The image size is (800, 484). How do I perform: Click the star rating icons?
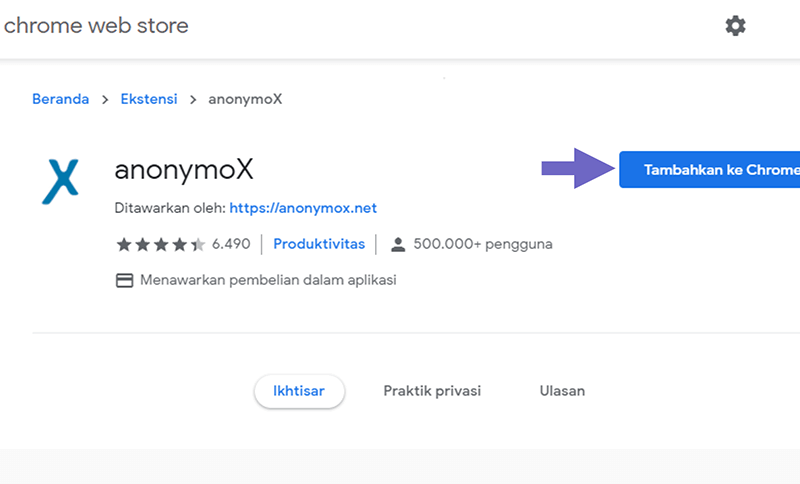pyautogui.click(x=161, y=245)
